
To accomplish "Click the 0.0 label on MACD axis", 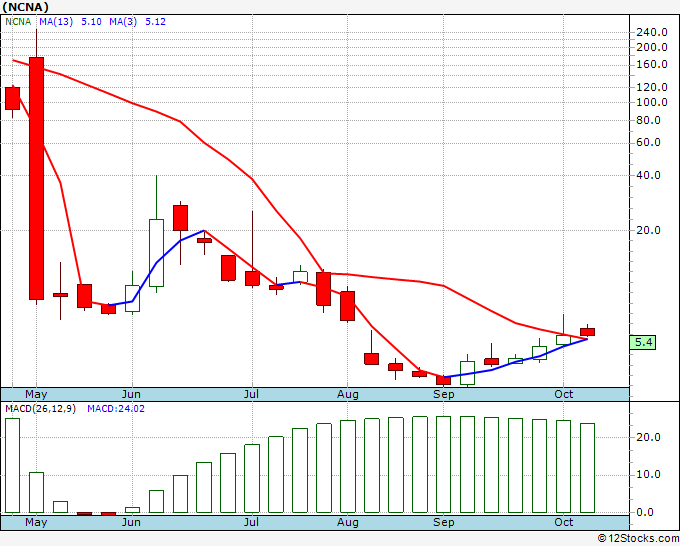I will click(x=645, y=512).
